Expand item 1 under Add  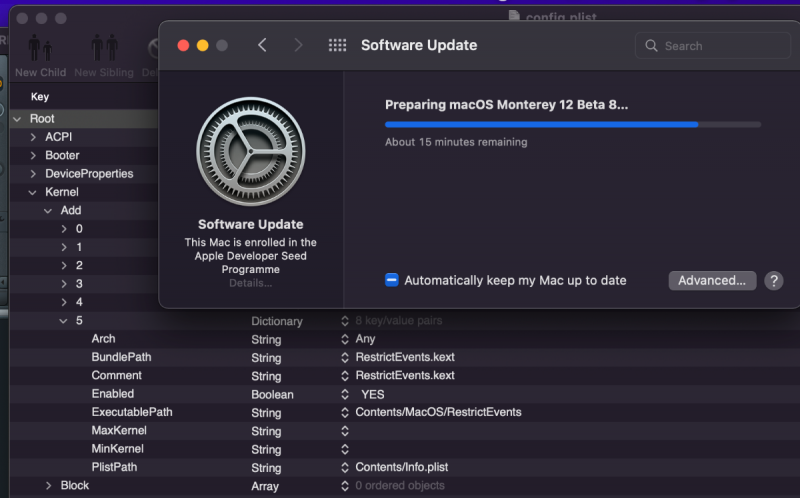tap(64, 247)
